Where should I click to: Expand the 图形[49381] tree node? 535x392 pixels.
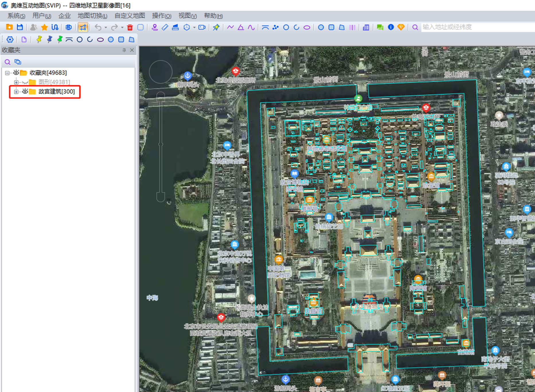click(16, 82)
